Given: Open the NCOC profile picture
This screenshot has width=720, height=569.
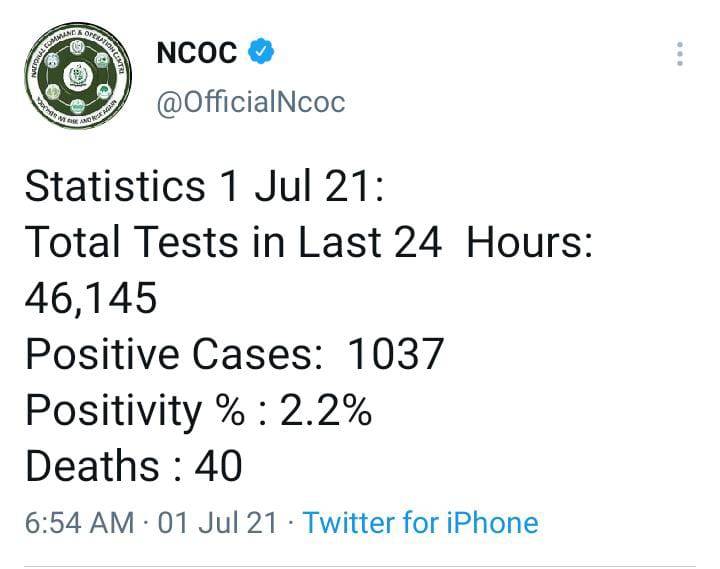Looking at the screenshot, I should coord(78,76).
